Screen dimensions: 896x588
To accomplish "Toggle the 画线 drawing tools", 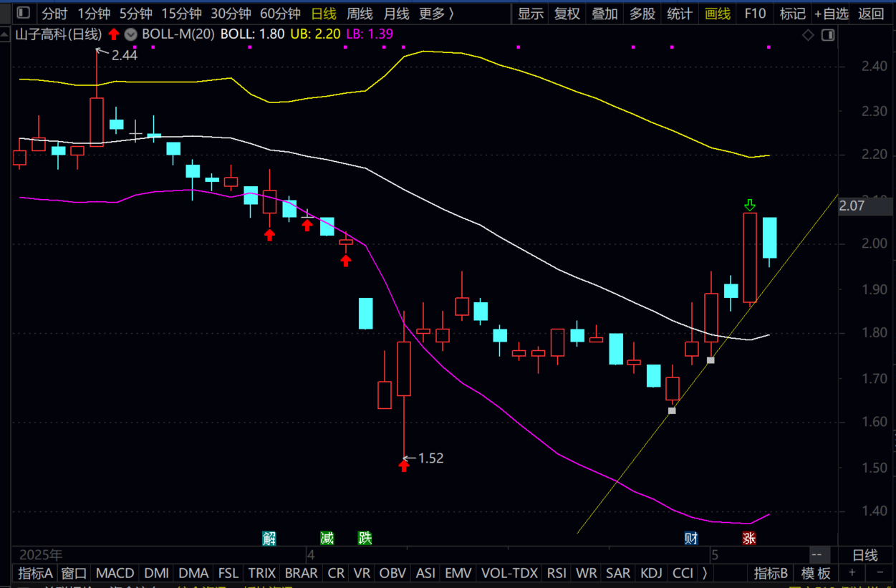I will coord(717,14).
